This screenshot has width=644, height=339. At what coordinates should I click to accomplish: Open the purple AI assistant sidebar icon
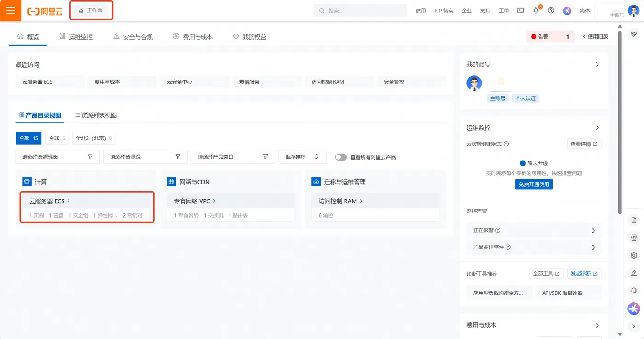click(634, 309)
